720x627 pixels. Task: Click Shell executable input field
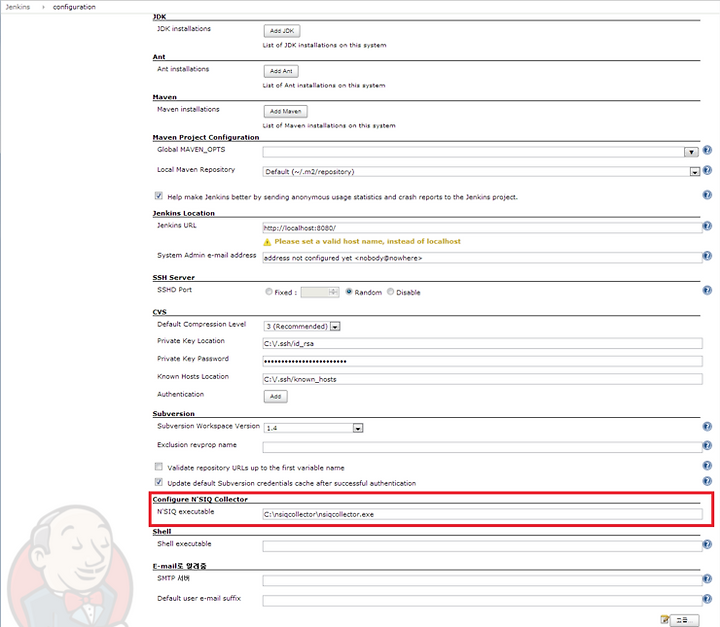(482, 547)
